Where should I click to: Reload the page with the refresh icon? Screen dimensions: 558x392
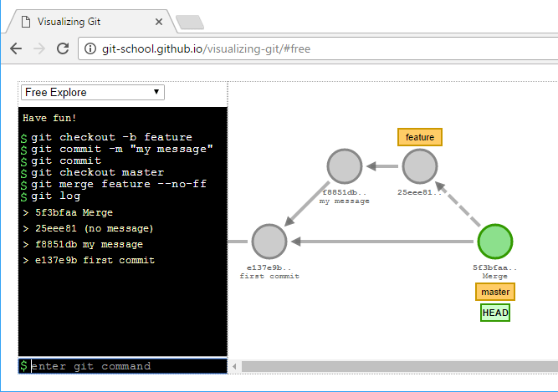pos(63,48)
